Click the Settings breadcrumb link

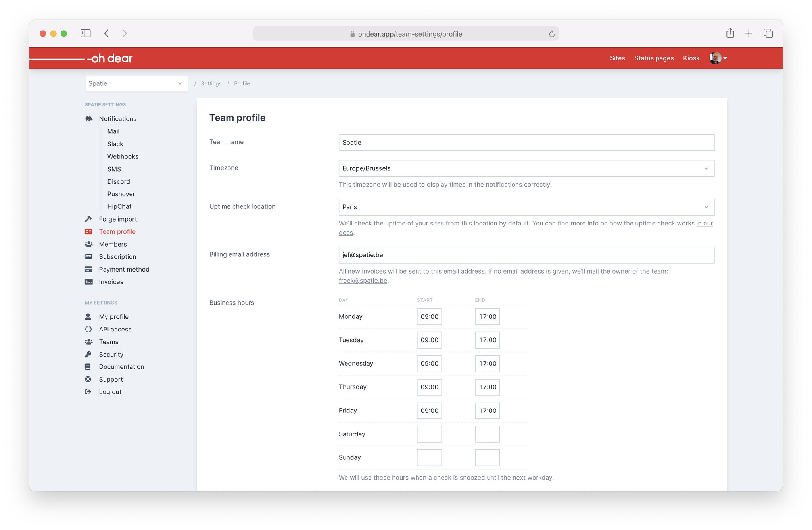211,83
